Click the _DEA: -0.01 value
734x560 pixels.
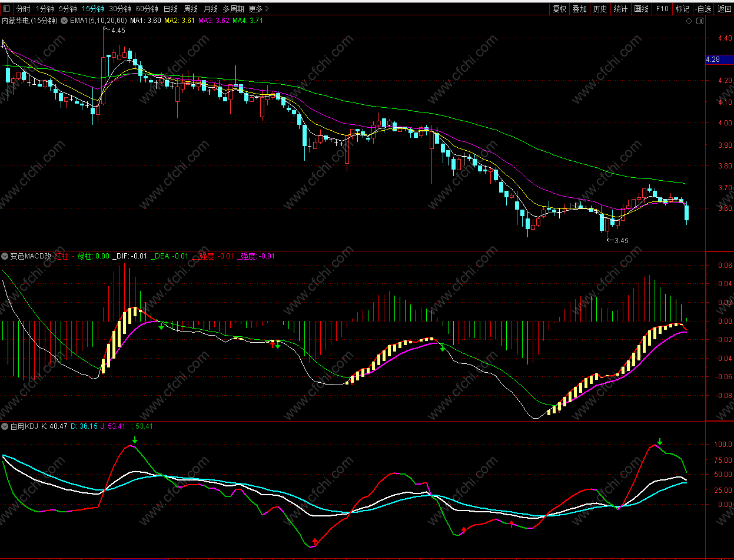click(x=170, y=256)
